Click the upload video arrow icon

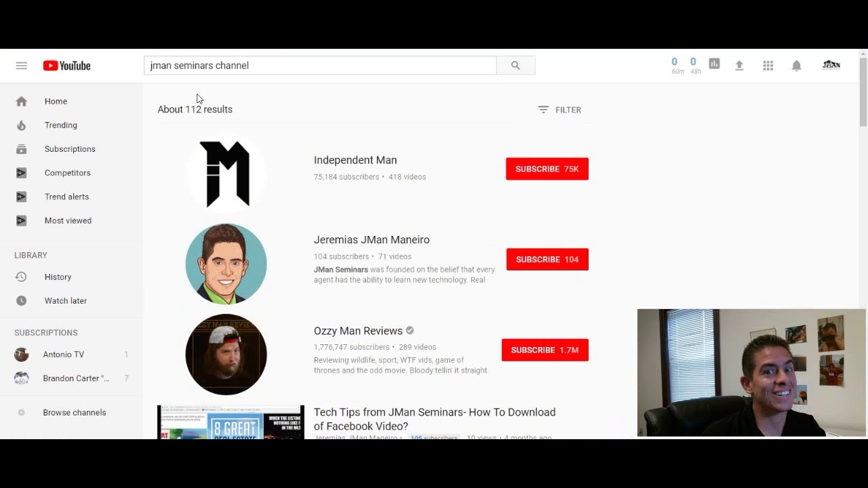pyautogui.click(x=739, y=66)
